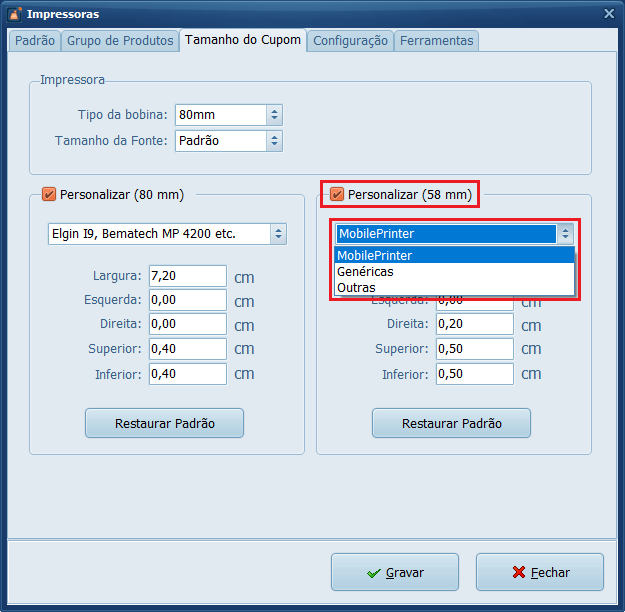The width and height of the screenshot is (625, 612).
Task: Toggle the Personalizar (80 mm) checkbox
Action: 49,195
